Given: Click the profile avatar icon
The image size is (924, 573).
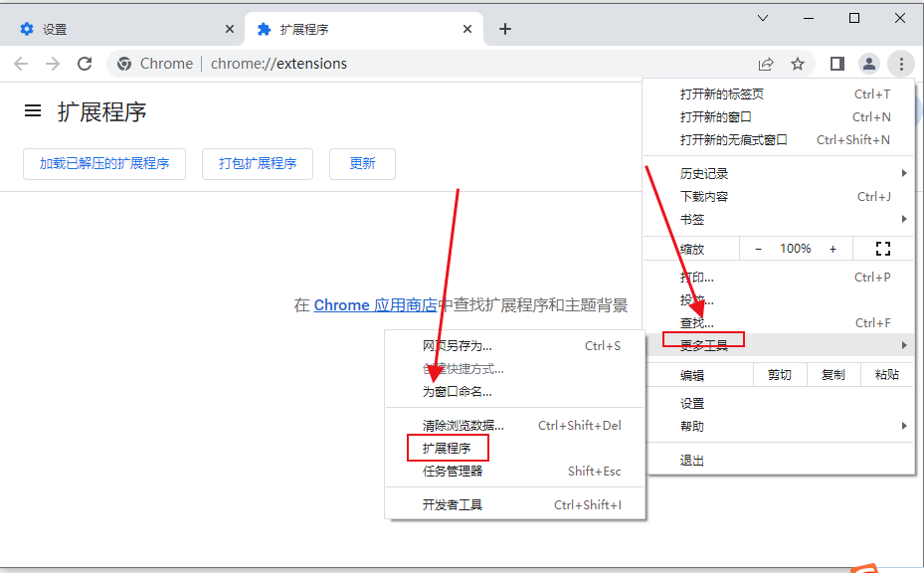Looking at the screenshot, I should point(869,64).
